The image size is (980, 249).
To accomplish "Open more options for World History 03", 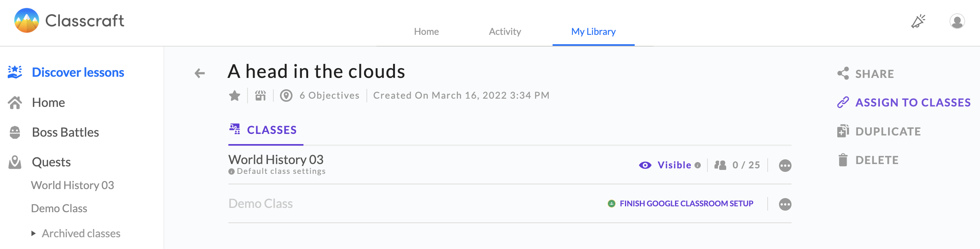I will click(785, 166).
